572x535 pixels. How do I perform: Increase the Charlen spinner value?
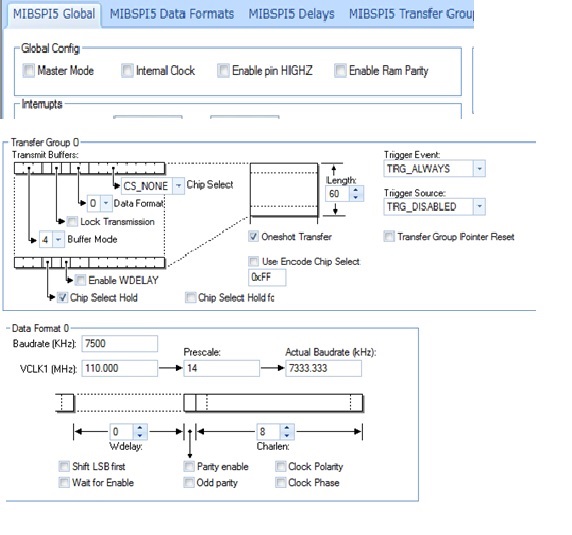pyautogui.click(x=287, y=427)
